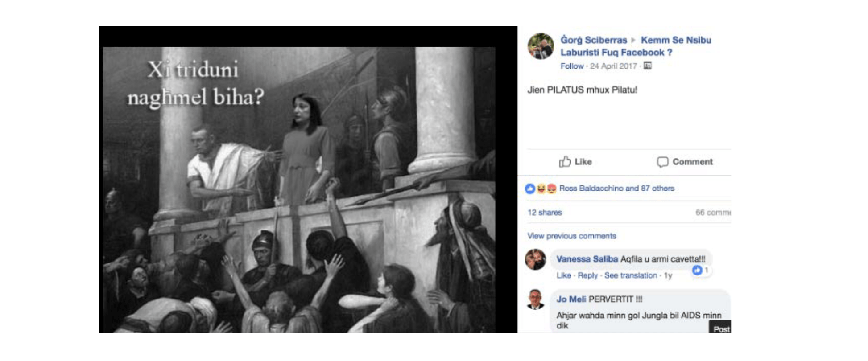This screenshot has height=361, width=868.
Task: Open the post author's profile picture
Action: [x=541, y=46]
